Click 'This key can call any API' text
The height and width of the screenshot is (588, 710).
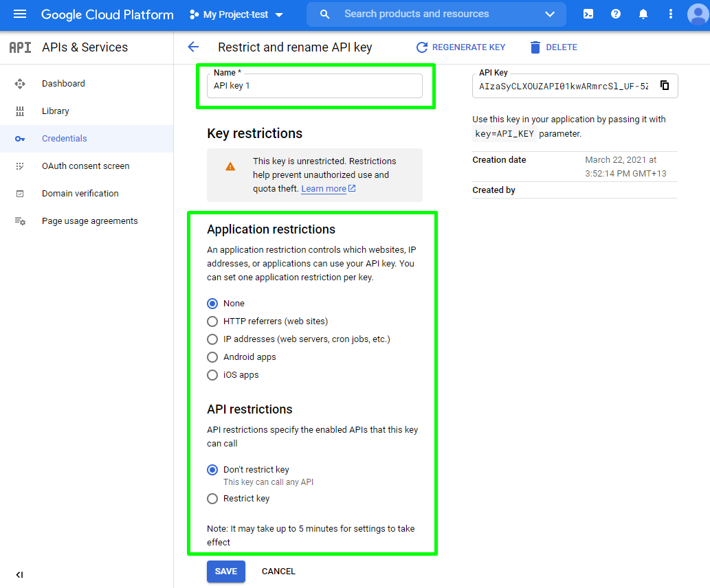pyautogui.click(x=268, y=482)
